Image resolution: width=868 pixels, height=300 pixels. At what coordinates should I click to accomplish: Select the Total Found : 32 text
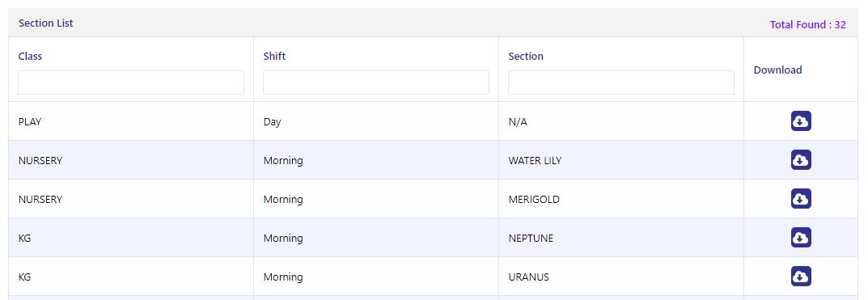(807, 25)
